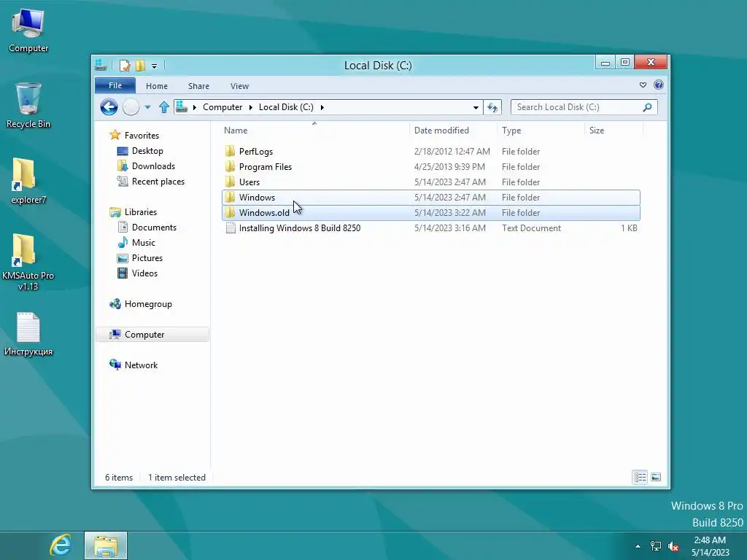This screenshot has height=560, width=747.
Task: Select the Windows folder row
Action: [430, 197]
